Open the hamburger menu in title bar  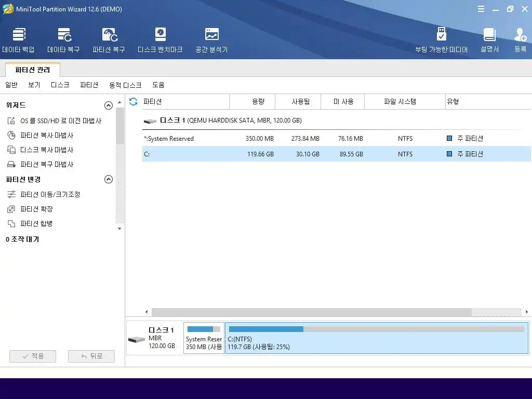click(481, 9)
